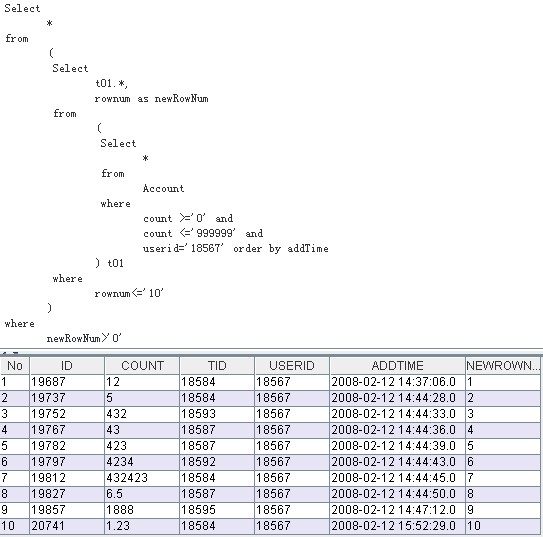Click the ID column header
The width and height of the screenshot is (543, 537).
pyautogui.click(x=67, y=366)
